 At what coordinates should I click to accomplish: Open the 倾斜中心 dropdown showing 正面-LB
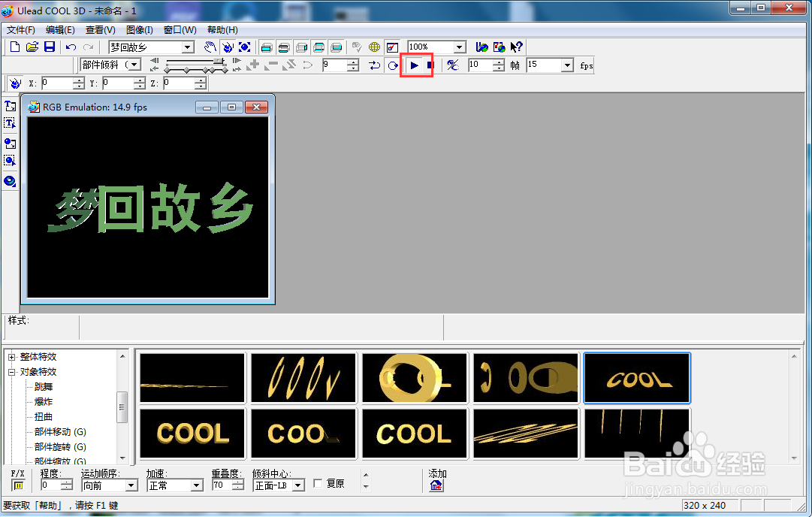pyautogui.click(x=297, y=485)
